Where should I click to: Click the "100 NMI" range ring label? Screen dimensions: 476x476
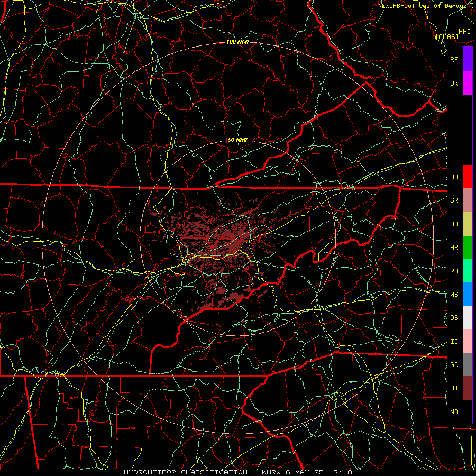237,42
